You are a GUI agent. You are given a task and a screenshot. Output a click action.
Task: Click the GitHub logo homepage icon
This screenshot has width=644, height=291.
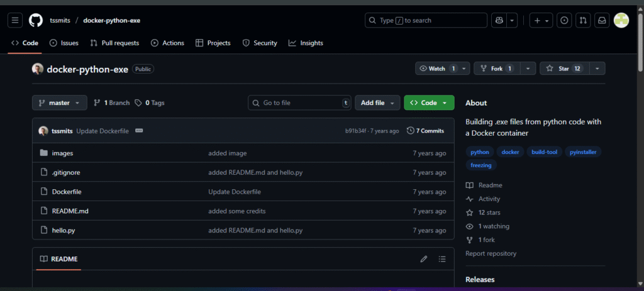36,20
